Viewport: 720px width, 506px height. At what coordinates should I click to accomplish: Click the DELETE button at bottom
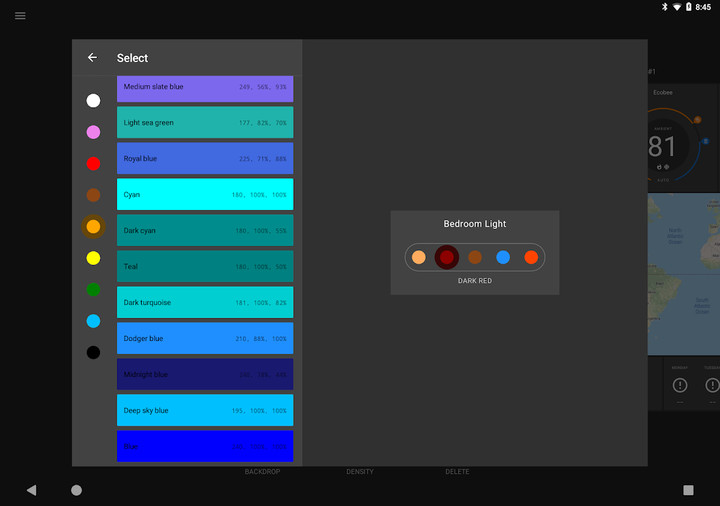pos(457,472)
